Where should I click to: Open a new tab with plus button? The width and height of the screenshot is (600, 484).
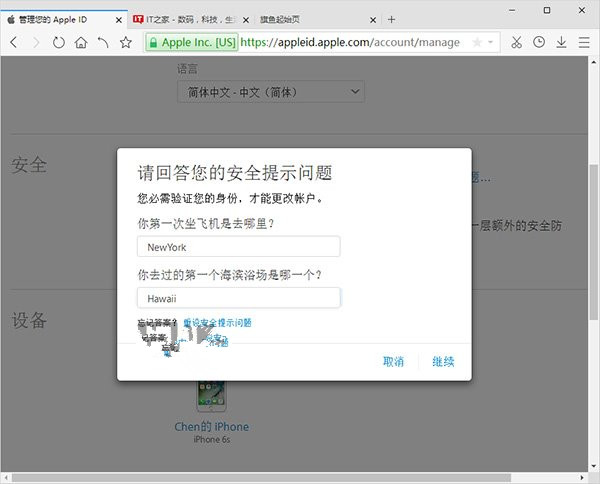(391, 20)
